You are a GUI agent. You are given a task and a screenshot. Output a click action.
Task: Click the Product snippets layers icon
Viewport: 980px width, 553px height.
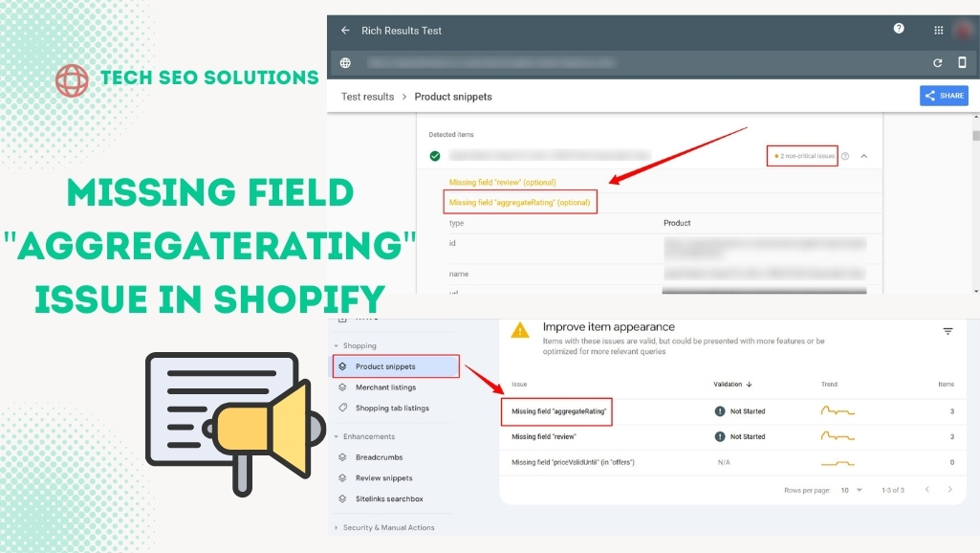coord(342,366)
